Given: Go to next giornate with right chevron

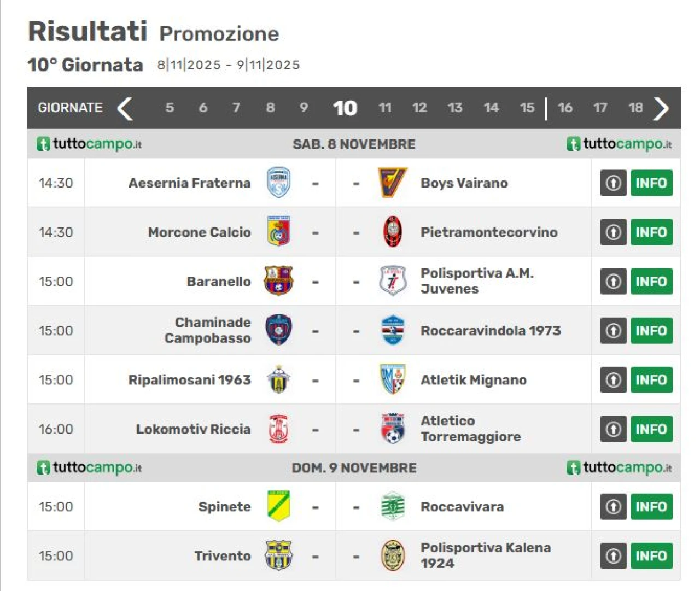Looking at the screenshot, I should pyautogui.click(x=661, y=108).
